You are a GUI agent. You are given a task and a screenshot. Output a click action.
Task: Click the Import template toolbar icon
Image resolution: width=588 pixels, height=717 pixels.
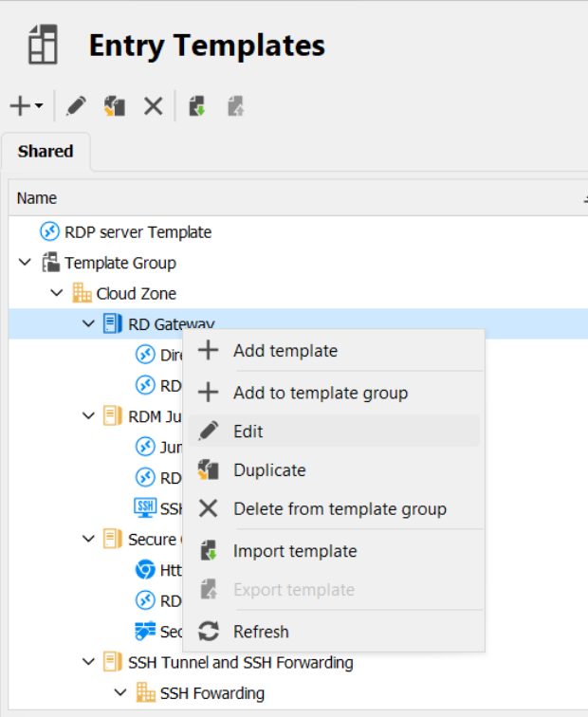click(197, 106)
